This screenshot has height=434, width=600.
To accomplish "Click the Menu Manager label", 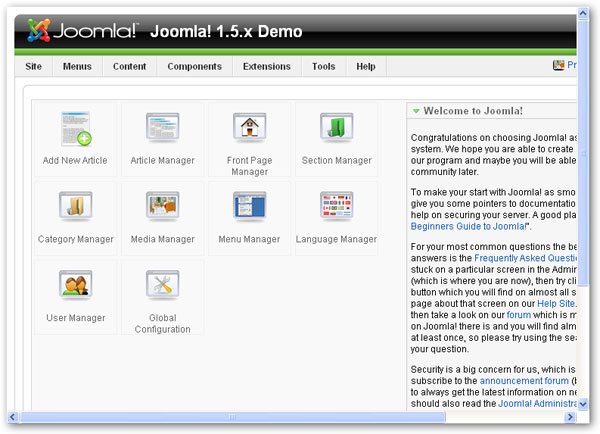I will pyautogui.click(x=249, y=239).
